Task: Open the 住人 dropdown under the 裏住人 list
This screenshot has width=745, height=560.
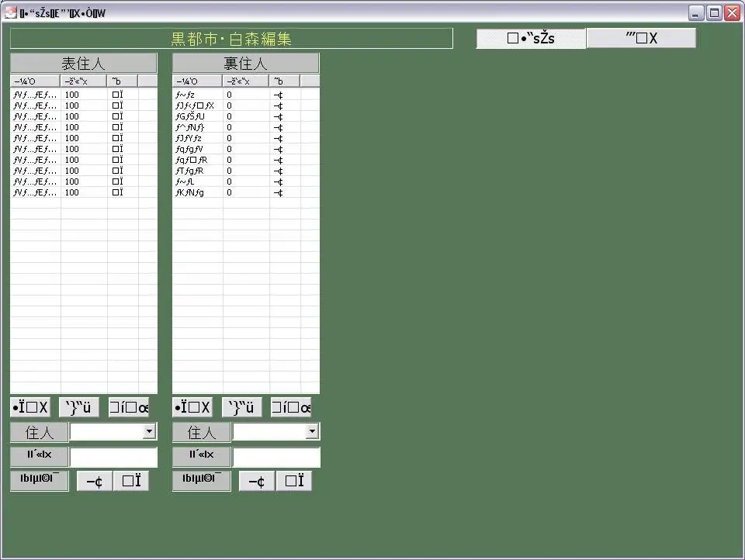Action: coord(312,431)
